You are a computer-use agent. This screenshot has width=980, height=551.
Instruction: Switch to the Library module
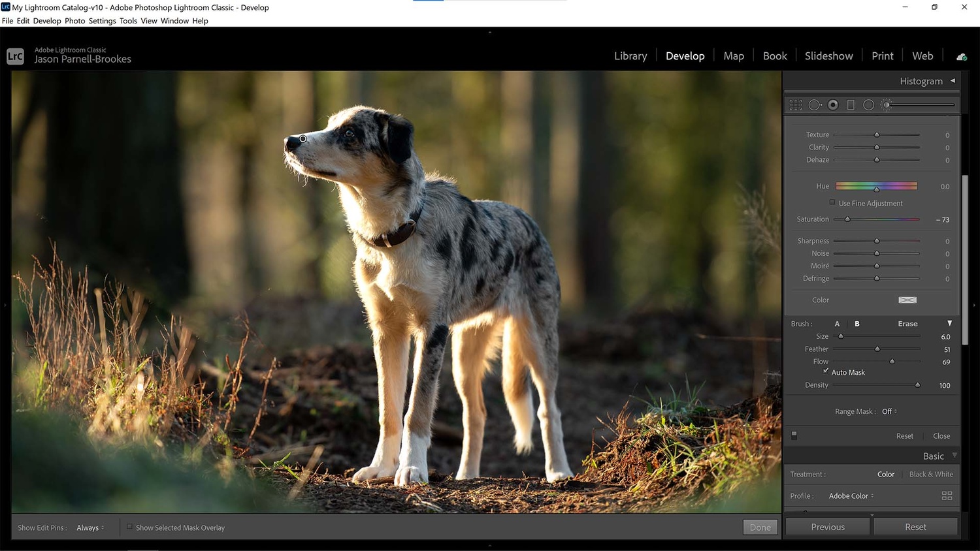630,56
